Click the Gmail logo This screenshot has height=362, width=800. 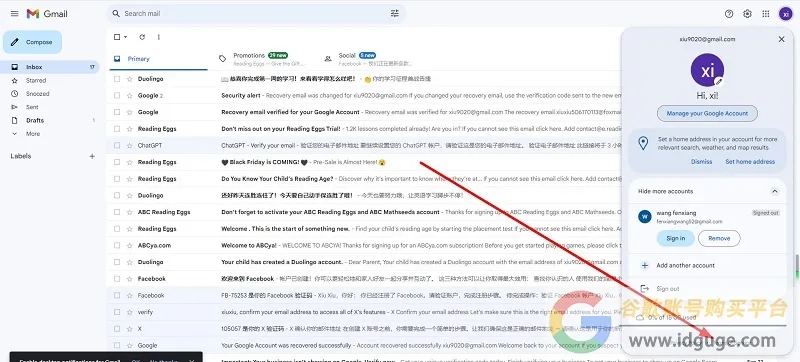click(47, 14)
